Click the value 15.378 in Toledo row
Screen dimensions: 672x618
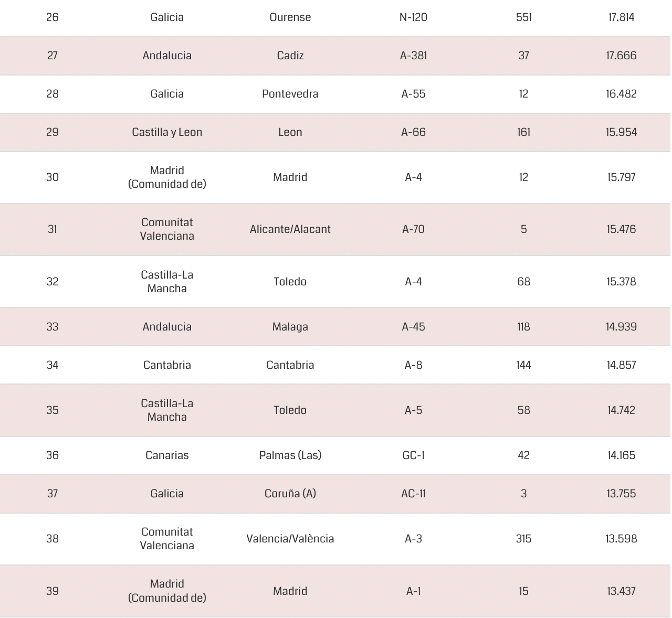click(x=621, y=282)
